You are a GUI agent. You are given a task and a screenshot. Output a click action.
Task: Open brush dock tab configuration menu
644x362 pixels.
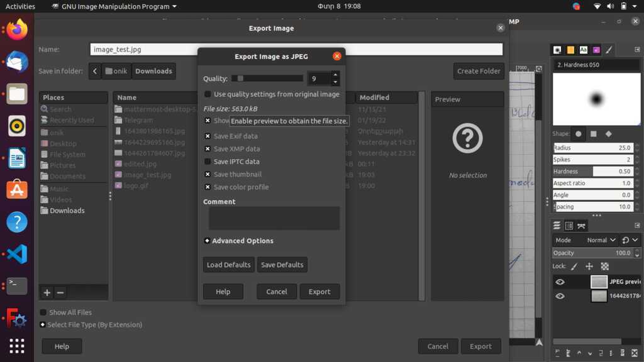[x=637, y=50]
